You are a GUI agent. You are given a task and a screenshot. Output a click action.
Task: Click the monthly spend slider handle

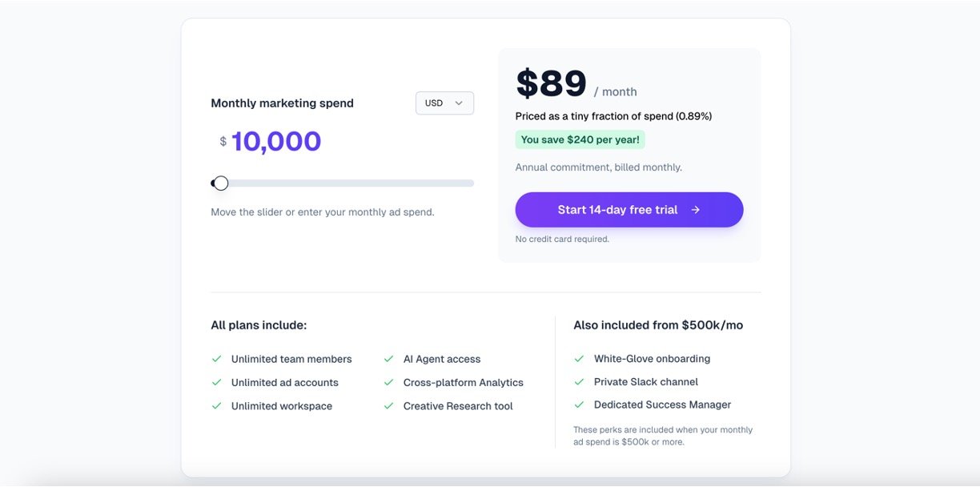coord(221,183)
